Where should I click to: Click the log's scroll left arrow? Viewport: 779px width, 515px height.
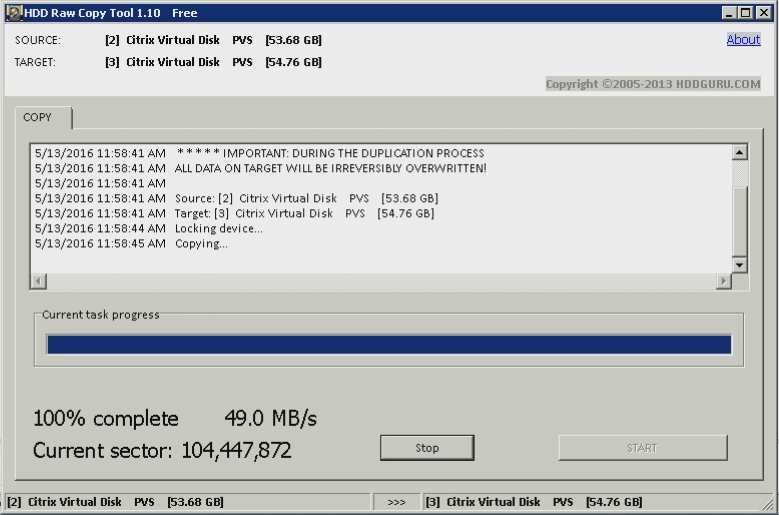pyautogui.click(x=39, y=282)
